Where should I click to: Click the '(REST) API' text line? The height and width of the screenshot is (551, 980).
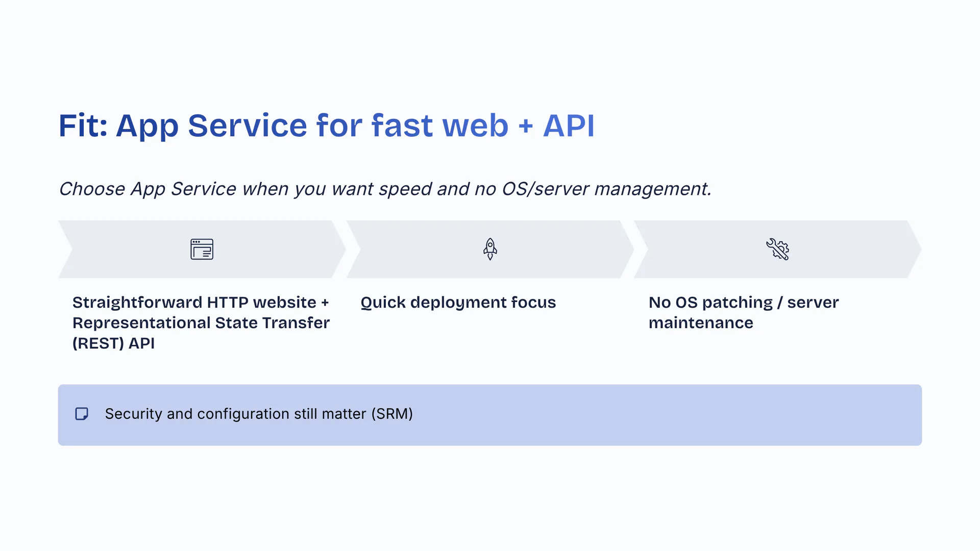[x=113, y=343]
